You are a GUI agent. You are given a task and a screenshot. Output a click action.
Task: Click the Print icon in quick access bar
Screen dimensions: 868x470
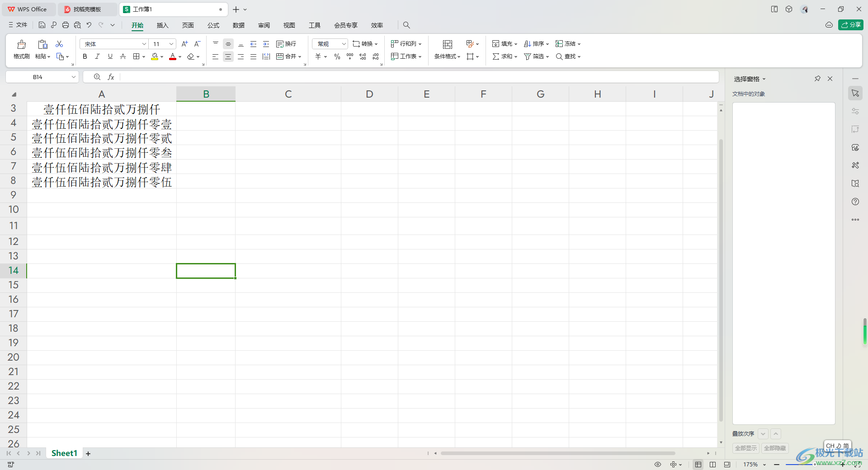(x=66, y=25)
